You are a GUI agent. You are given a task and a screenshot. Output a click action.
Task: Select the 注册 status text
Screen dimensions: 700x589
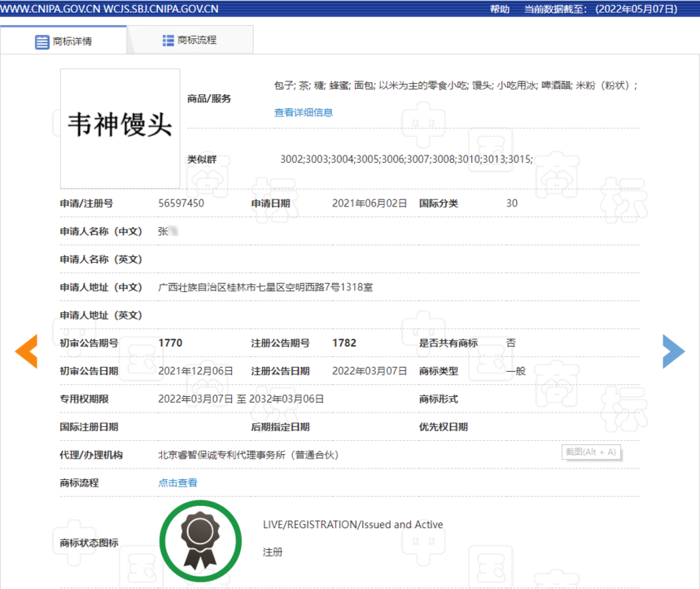[273, 552]
